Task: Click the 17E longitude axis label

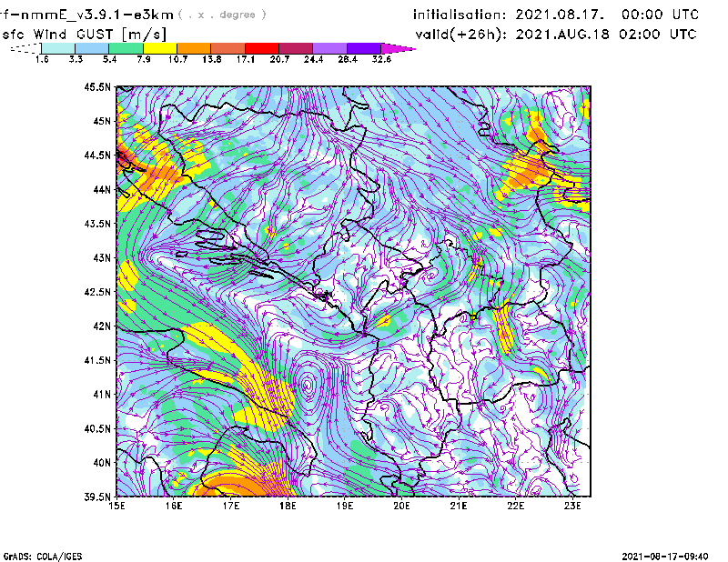Action: click(x=231, y=506)
